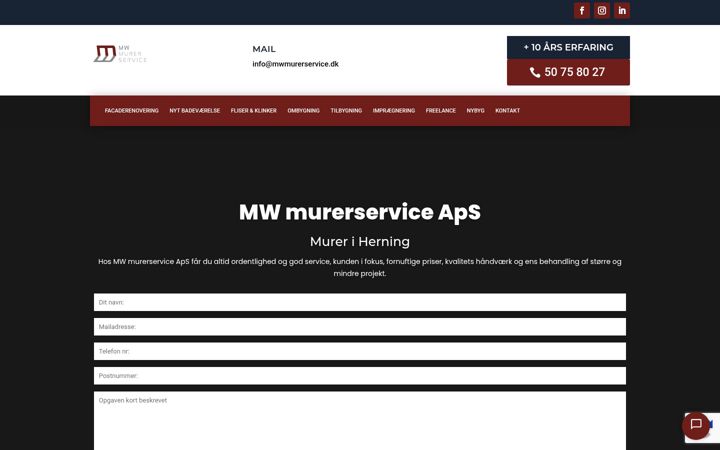Focus the Telefon nr input field

click(x=360, y=351)
